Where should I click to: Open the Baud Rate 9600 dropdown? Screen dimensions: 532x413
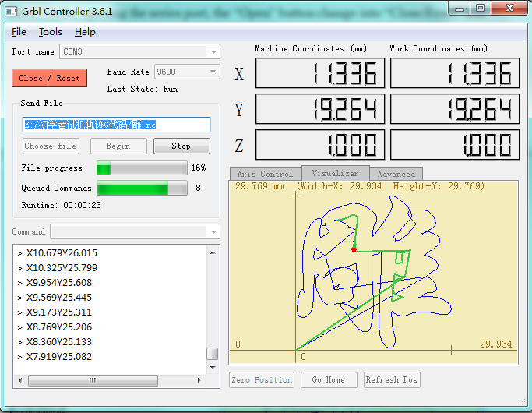tap(213, 72)
